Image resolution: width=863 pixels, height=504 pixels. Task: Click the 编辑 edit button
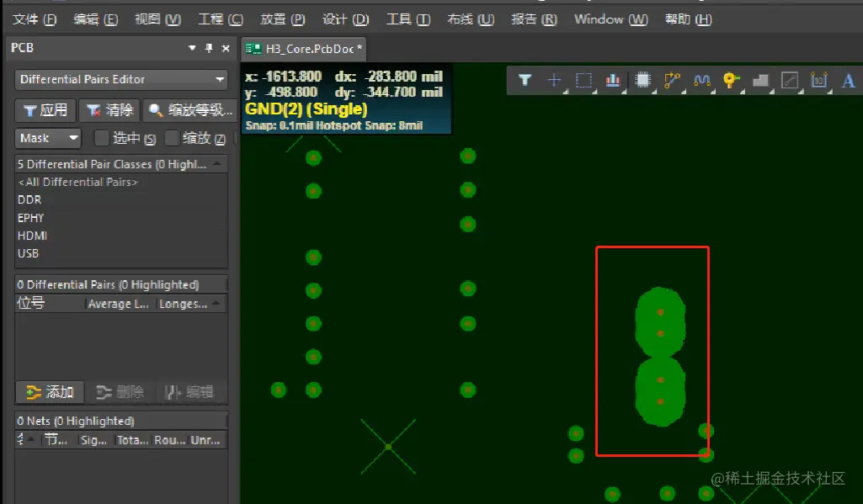[189, 392]
